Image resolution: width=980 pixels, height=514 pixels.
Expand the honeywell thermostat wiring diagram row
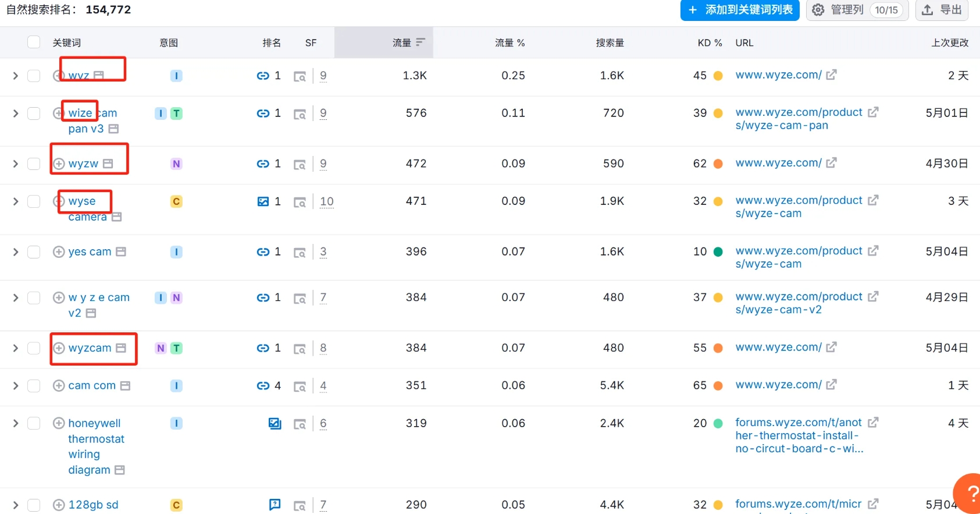[16, 423]
